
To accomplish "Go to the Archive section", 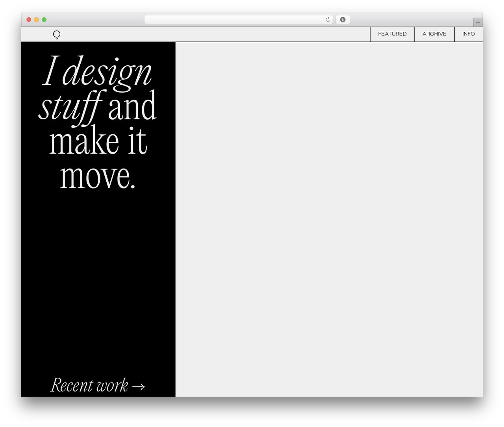I will 434,34.
